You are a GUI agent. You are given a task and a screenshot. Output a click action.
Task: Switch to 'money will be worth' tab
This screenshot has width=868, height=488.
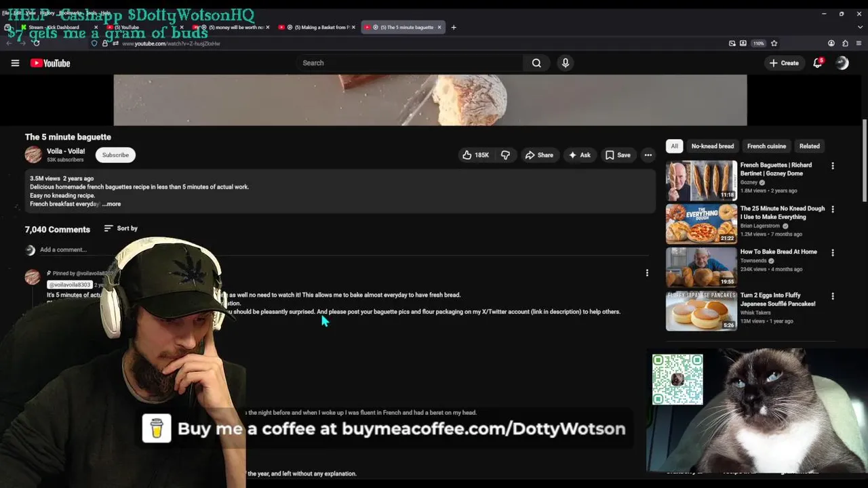pyautogui.click(x=231, y=27)
